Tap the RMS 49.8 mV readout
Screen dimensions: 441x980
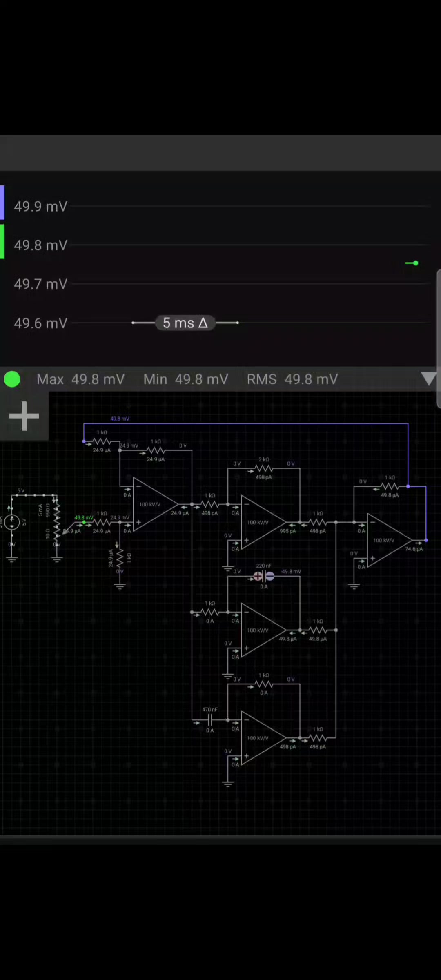pyautogui.click(x=292, y=379)
